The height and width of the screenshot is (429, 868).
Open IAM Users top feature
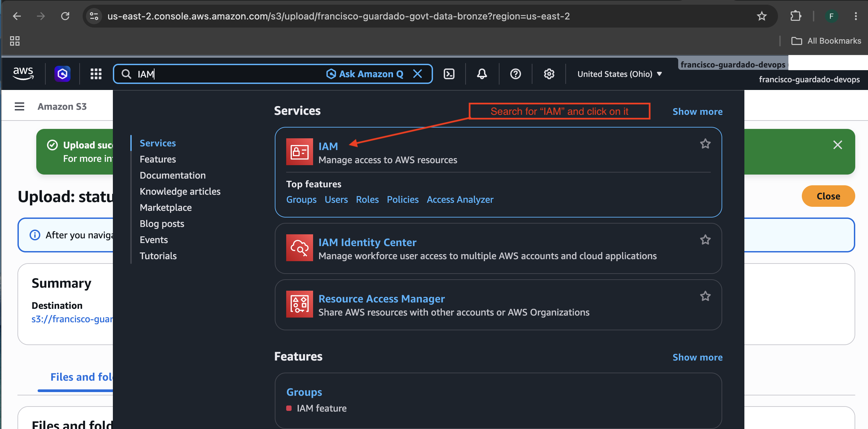pos(336,200)
